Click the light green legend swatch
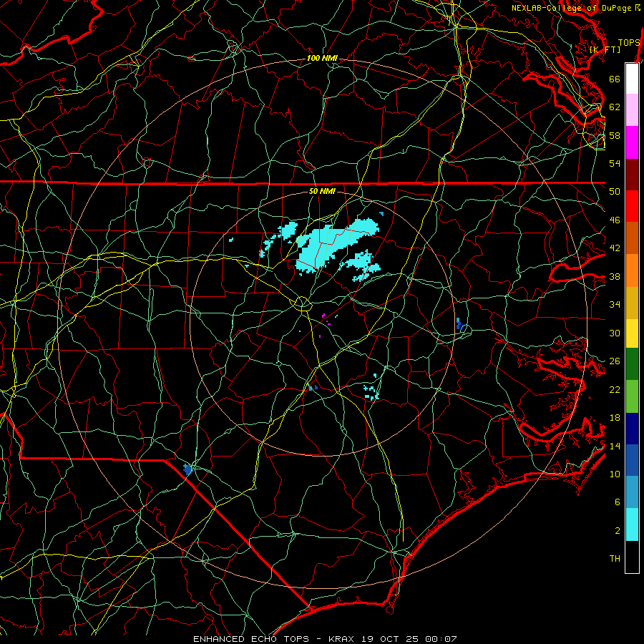The width and height of the screenshot is (644, 644). pos(632,396)
